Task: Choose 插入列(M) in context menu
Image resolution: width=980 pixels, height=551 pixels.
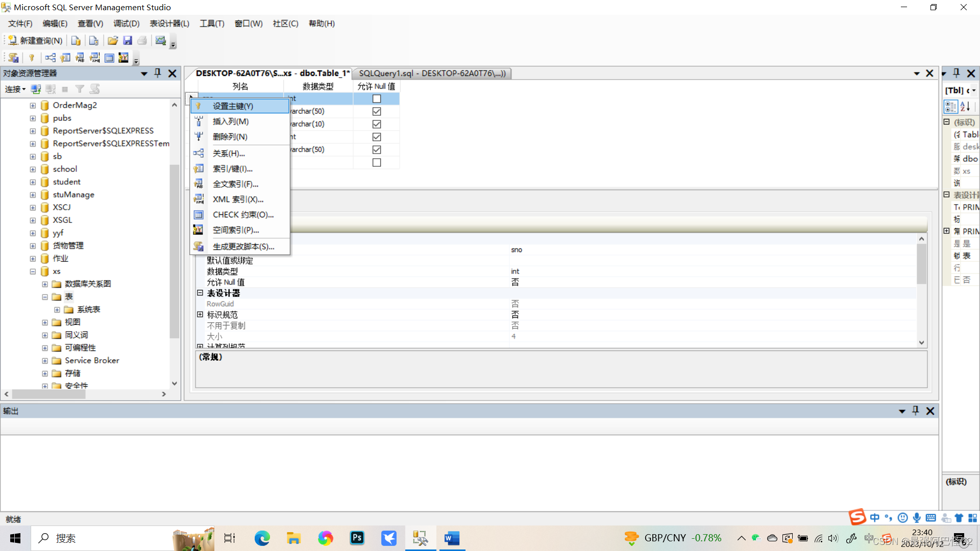Action: tap(240, 121)
